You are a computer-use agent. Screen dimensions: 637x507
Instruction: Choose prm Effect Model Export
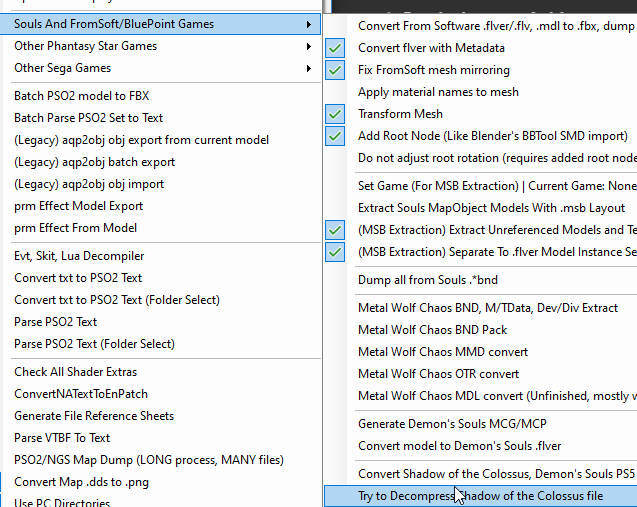point(78,206)
